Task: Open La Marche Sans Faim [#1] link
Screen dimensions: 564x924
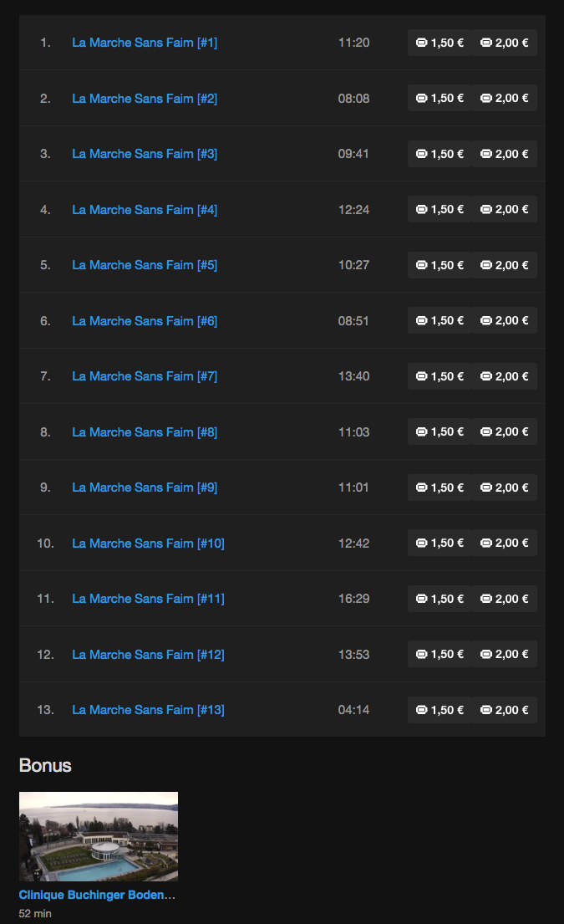Action: [x=145, y=43]
